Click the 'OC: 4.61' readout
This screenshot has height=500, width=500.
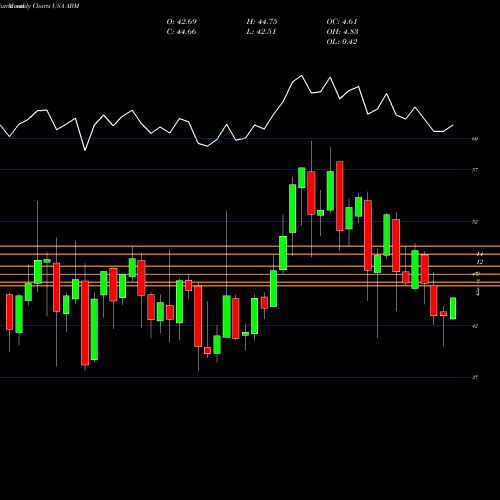click(x=342, y=22)
